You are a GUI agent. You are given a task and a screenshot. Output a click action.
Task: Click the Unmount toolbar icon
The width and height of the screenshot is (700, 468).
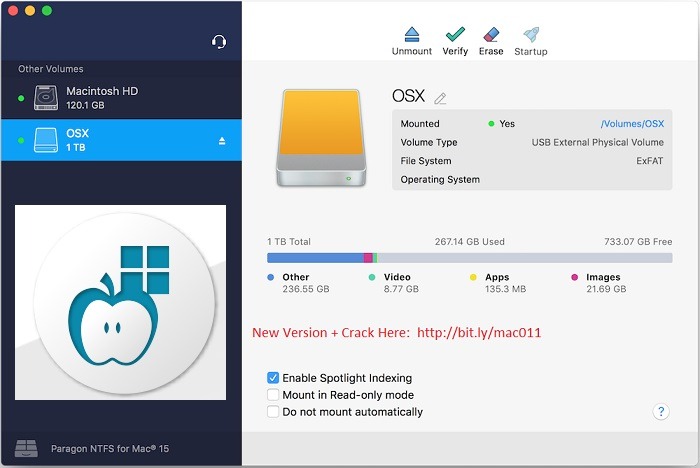point(412,34)
